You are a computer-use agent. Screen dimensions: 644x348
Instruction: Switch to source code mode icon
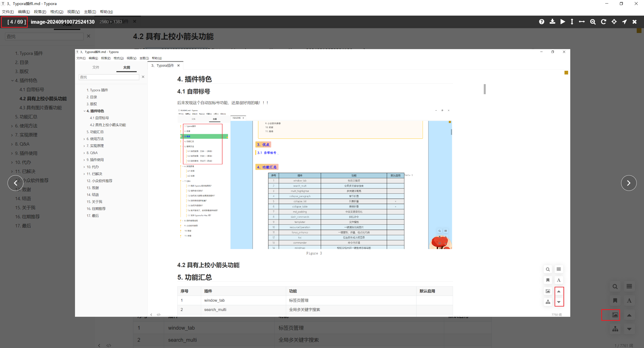coord(109,345)
